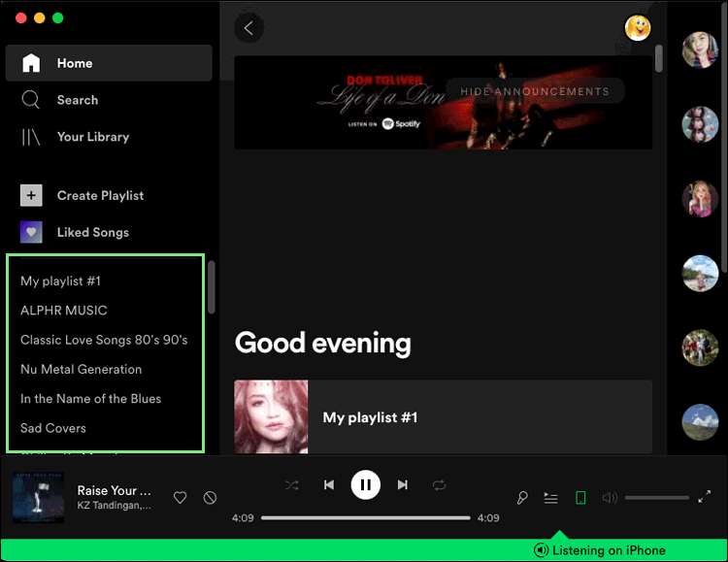Open Search in the sidebar

(x=77, y=100)
